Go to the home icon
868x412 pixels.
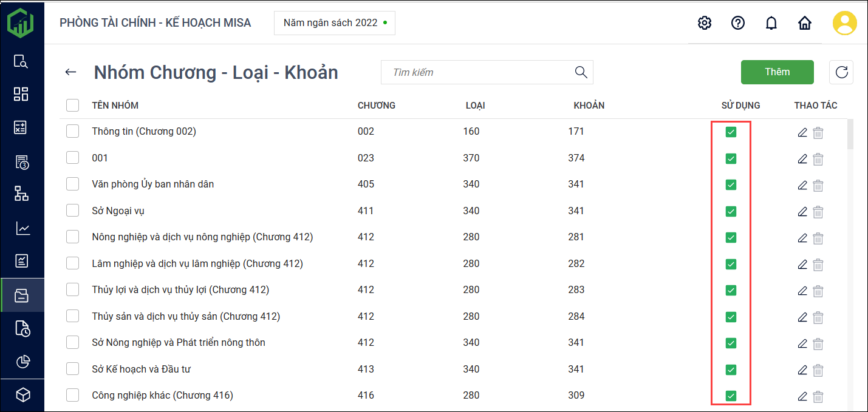(805, 23)
